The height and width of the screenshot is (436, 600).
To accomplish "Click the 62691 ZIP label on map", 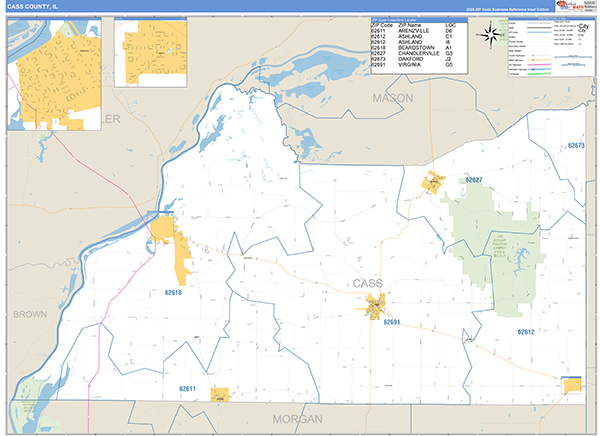I will (391, 322).
